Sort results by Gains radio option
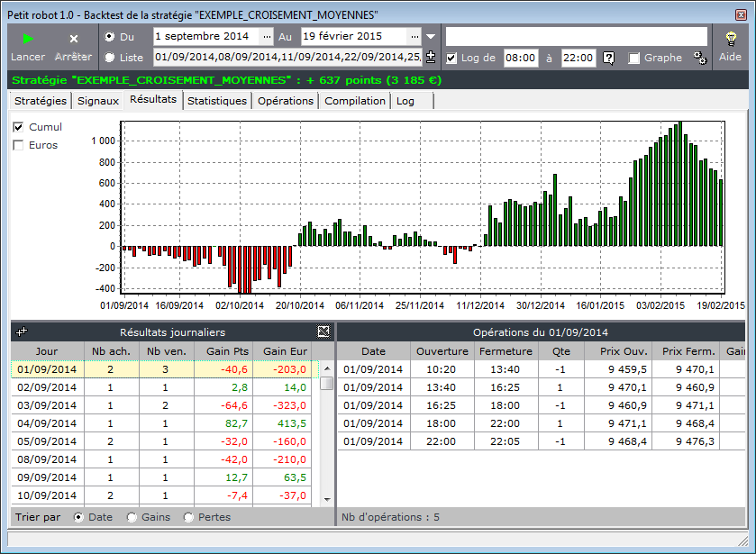The image size is (756, 554). pos(132,517)
